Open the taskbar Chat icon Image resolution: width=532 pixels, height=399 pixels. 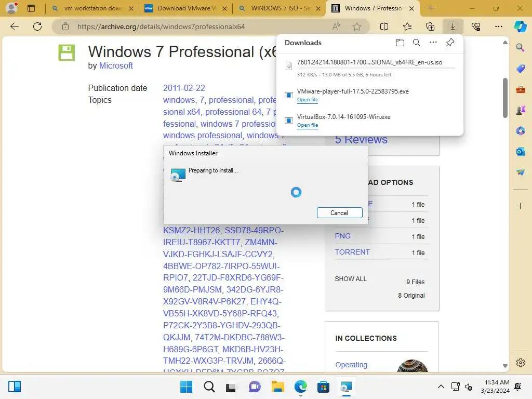[x=255, y=387]
